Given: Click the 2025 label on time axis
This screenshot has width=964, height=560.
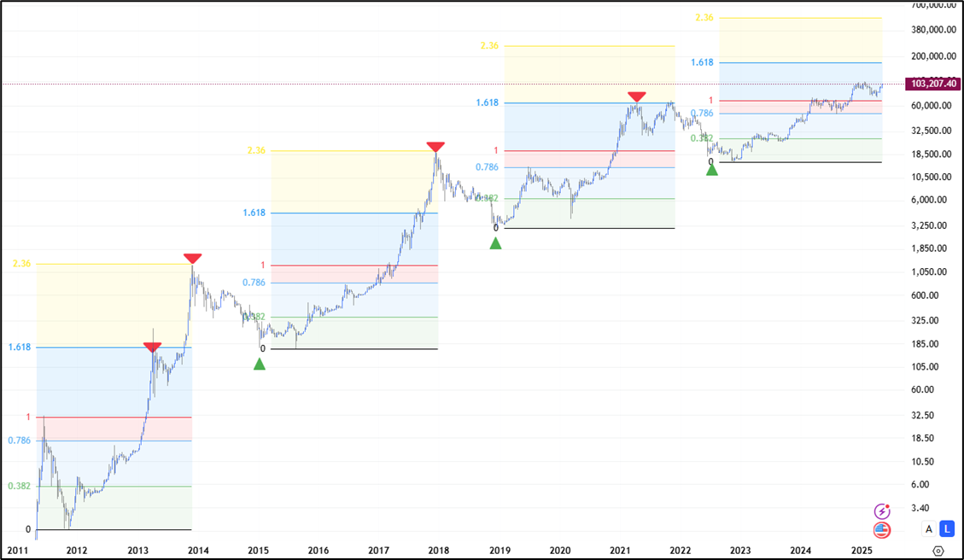Looking at the screenshot, I should tap(861, 551).
